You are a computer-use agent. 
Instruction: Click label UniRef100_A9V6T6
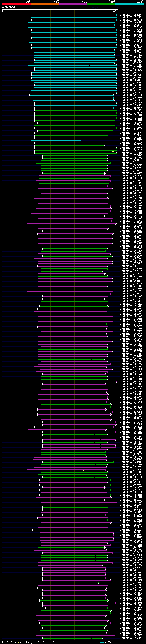click(x=131, y=233)
